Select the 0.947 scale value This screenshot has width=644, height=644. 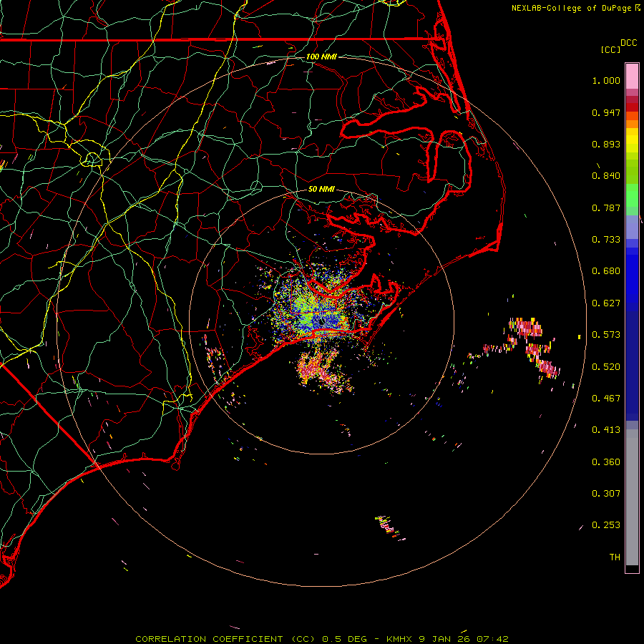click(606, 112)
